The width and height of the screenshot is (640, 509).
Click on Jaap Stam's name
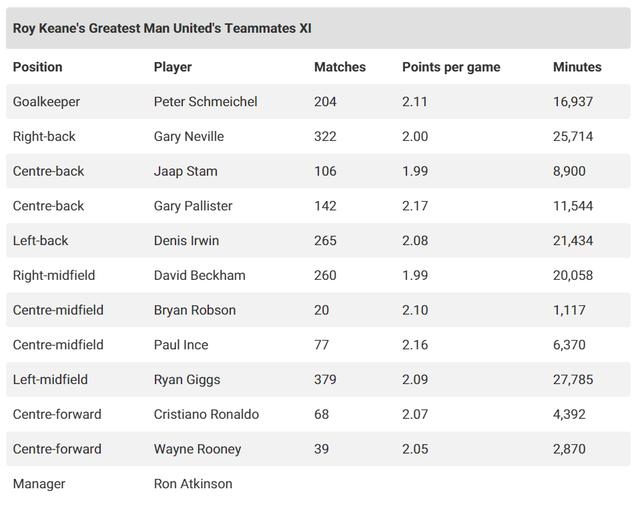tap(186, 171)
